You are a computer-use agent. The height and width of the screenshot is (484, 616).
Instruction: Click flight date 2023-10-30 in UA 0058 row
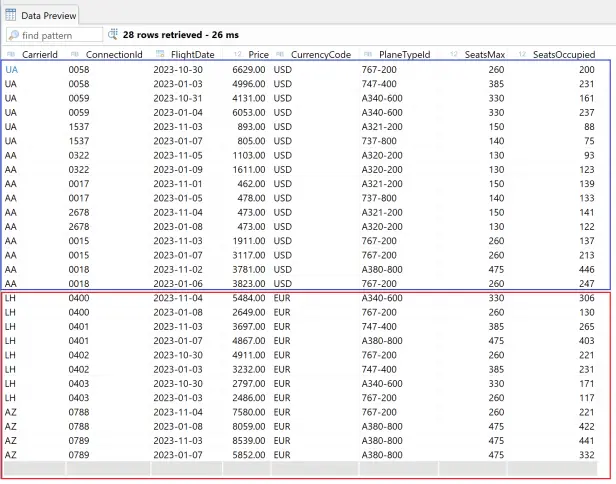click(x=178, y=70)
